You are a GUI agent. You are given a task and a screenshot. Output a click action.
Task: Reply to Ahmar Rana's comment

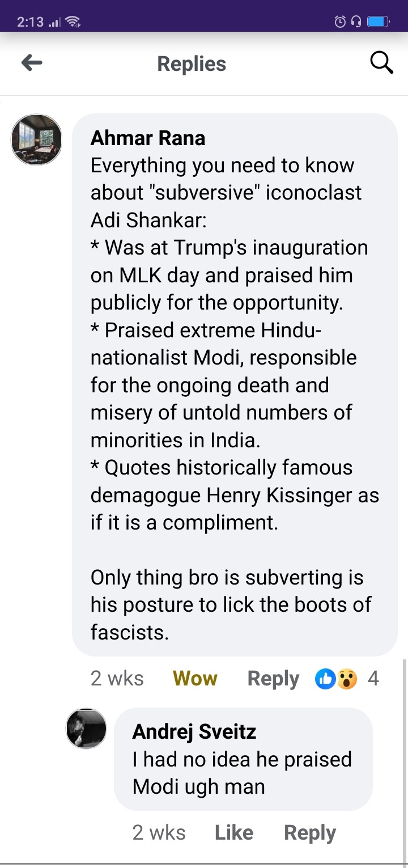(x=273, y=679)
